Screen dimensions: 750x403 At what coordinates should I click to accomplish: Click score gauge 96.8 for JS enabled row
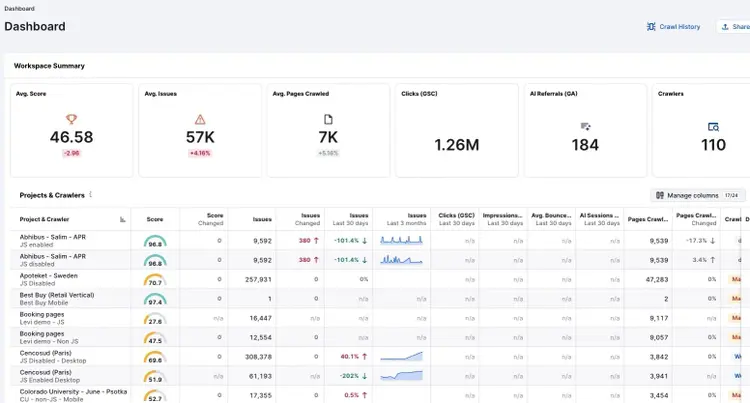click(155, 241)
